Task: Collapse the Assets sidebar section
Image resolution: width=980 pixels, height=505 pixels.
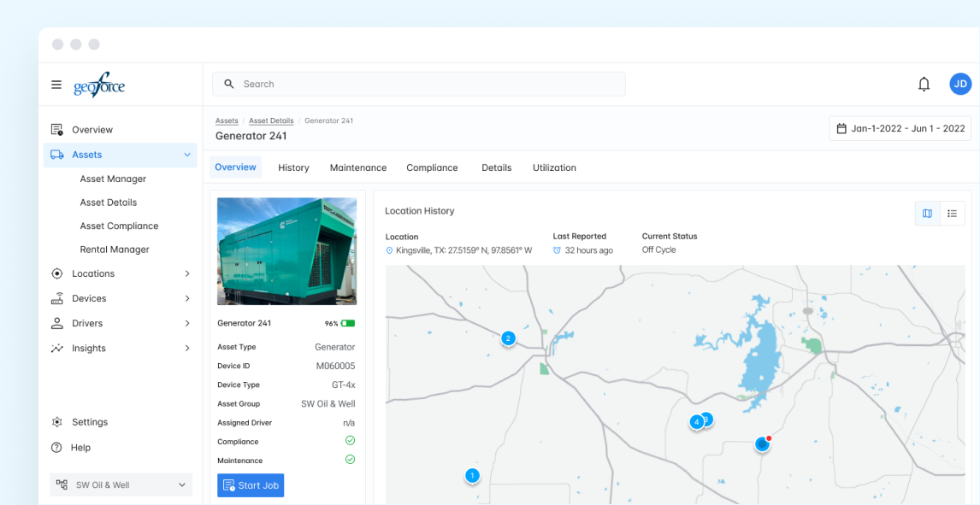Action: coord(187,155)
